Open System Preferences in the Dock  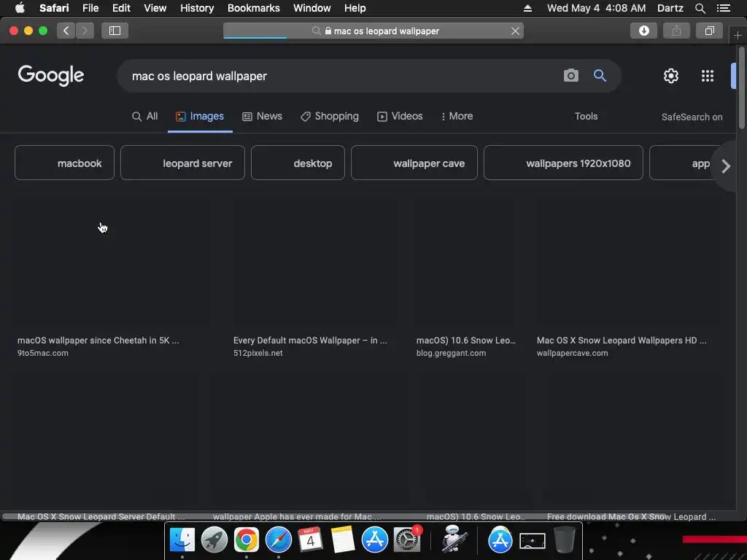tap(407, 540)
